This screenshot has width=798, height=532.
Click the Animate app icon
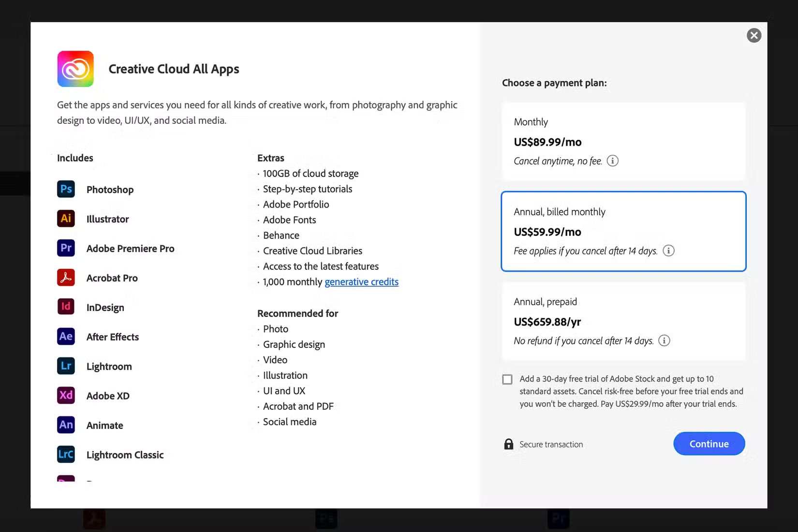click(x=65, y=425)
